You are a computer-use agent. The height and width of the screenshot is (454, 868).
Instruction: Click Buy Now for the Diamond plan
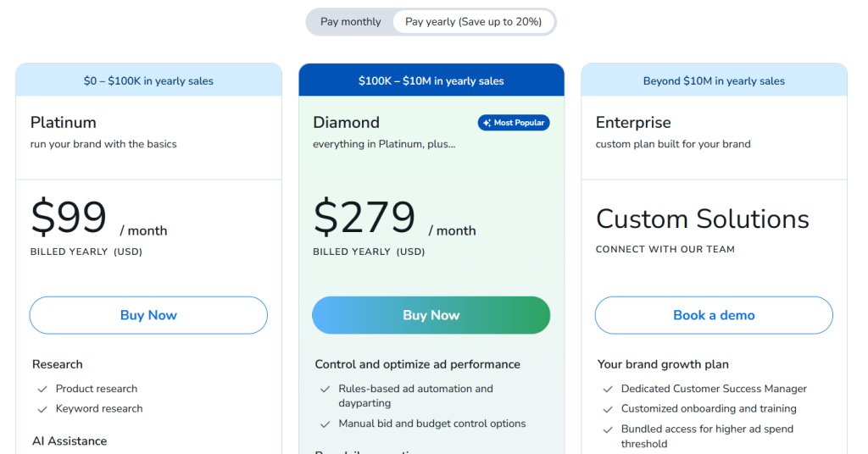click(431, 315)
